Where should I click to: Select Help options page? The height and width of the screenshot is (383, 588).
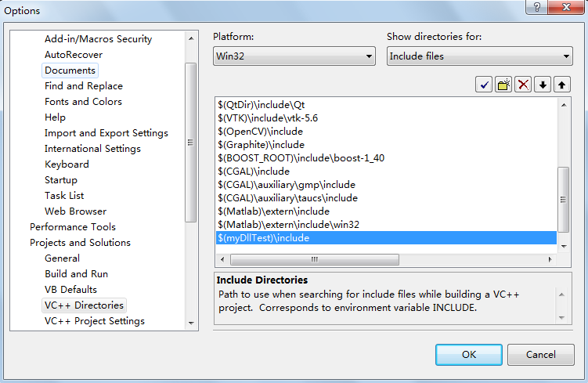tap(55, 117)
